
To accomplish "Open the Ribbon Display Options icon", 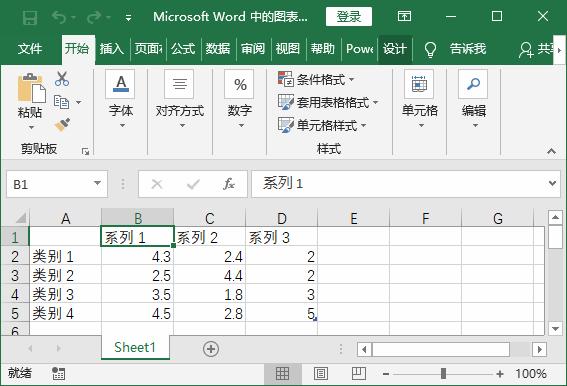I will (x=404, y=16).
